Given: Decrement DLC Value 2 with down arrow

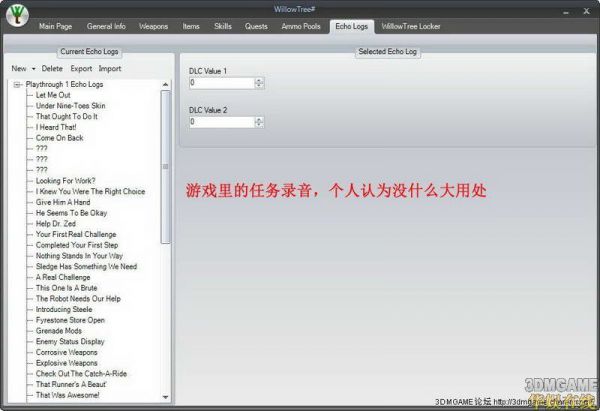Looking at the screenshot, I should click(x=260, y=125).
